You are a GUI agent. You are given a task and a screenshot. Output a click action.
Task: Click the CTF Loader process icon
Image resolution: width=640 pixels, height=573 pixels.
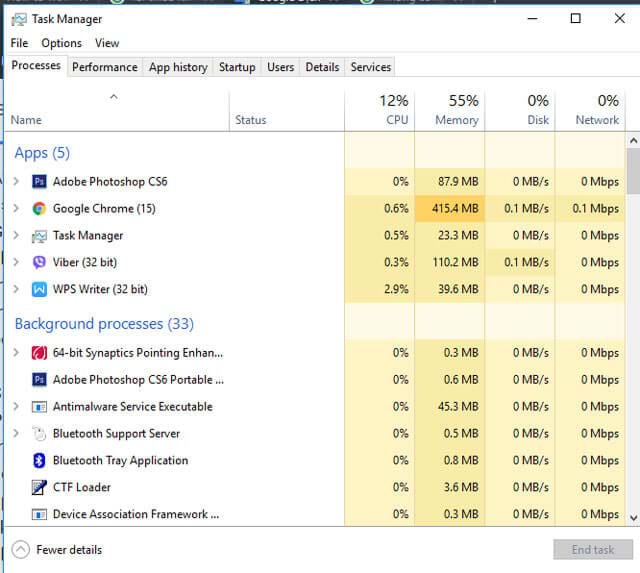(x=39, y=487)
